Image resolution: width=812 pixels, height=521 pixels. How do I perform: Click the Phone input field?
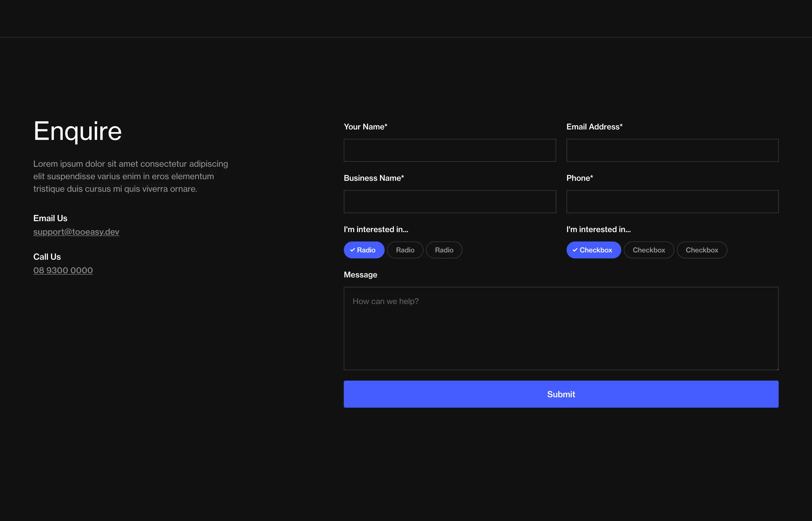pos(673,202)
